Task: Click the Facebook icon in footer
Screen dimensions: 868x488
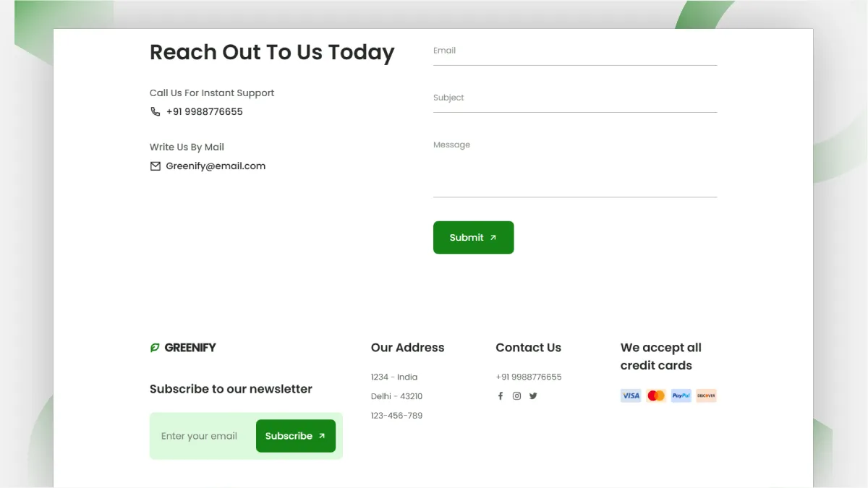Action: tap(500, 396)
